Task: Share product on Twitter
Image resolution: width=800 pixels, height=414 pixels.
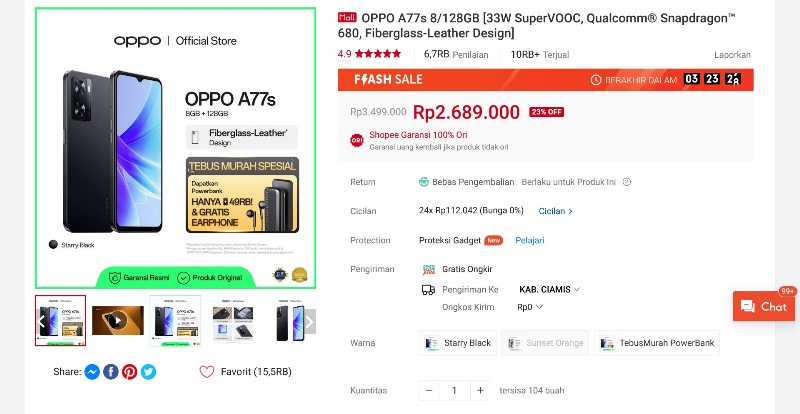Action: tap(149, 372)
